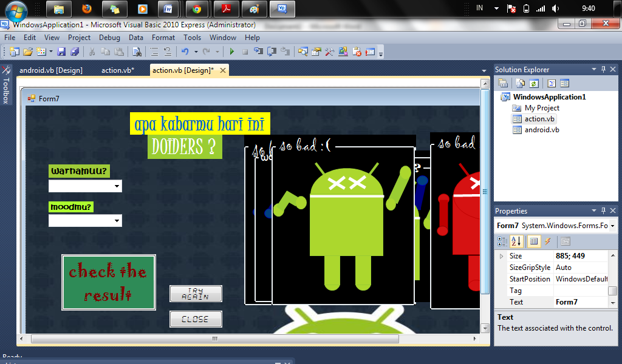Click the Uncomment lines icon

click(168, 52)
